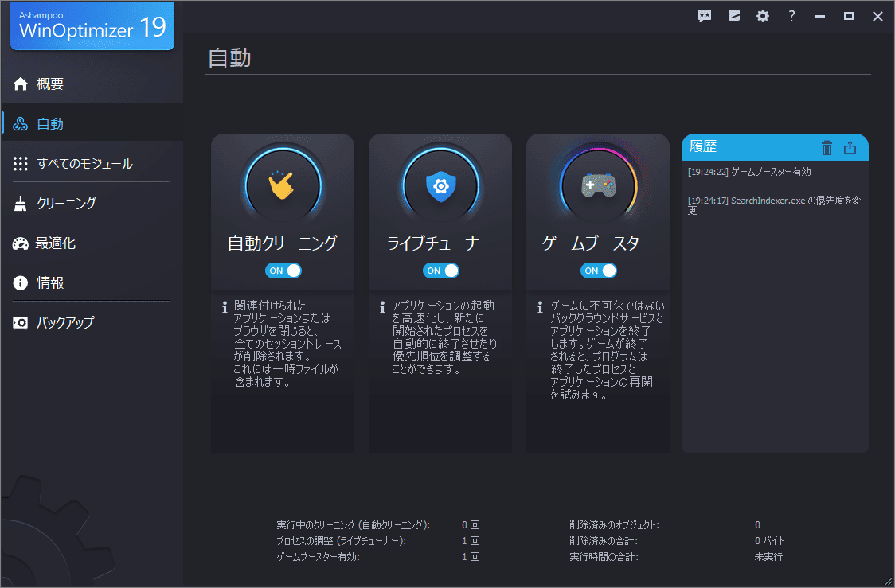Click the 削除済みの合計 label

[604, 541]
